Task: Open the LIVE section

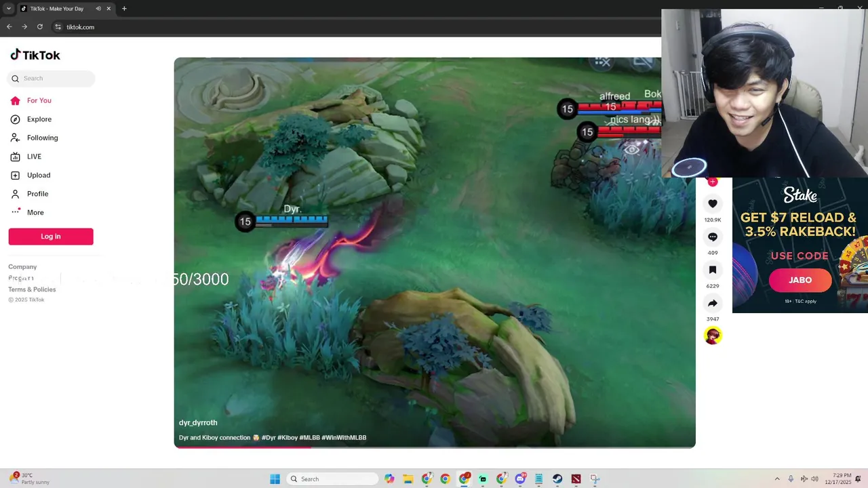Action: [x=26, y=157]
